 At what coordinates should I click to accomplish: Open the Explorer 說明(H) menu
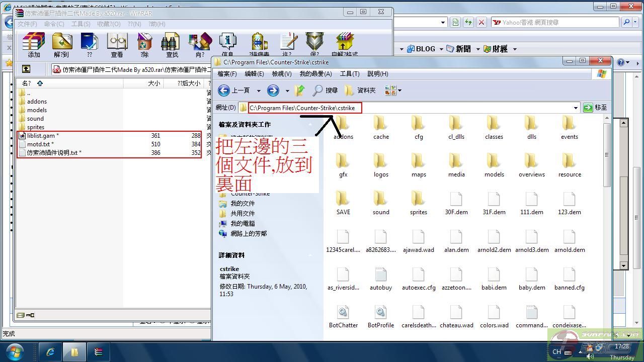pos(378,73)
